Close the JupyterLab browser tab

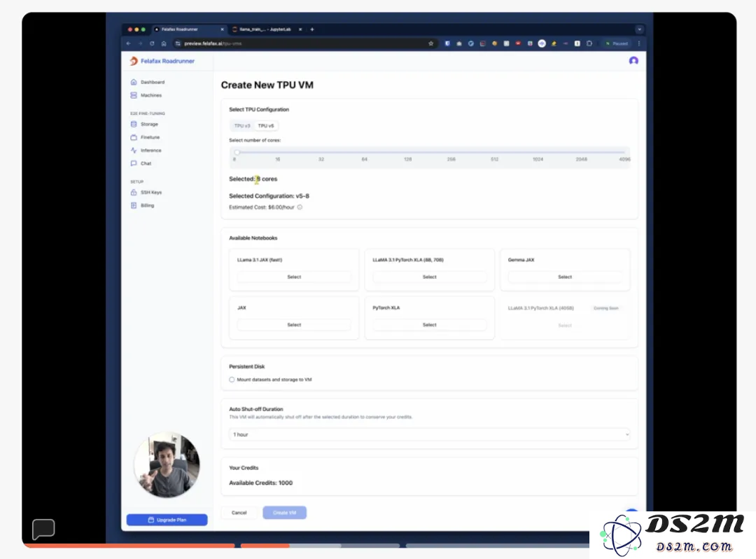tap(300, 29)
